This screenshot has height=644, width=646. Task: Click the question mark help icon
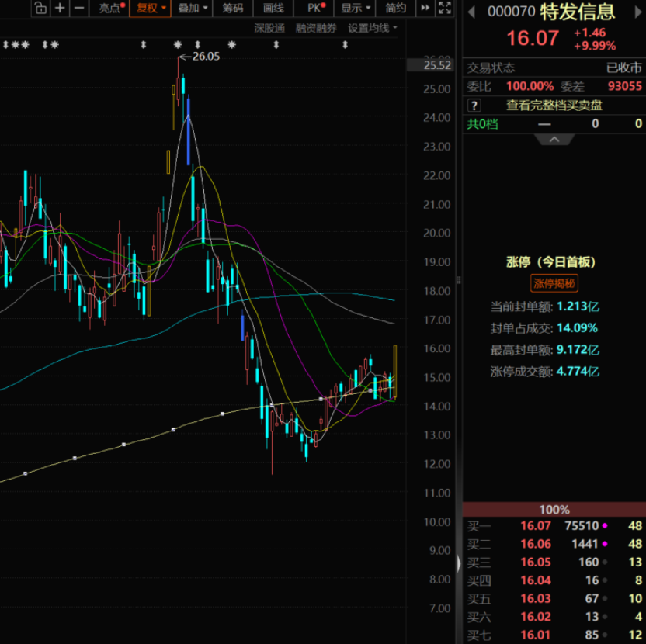(x=474, y=106)
